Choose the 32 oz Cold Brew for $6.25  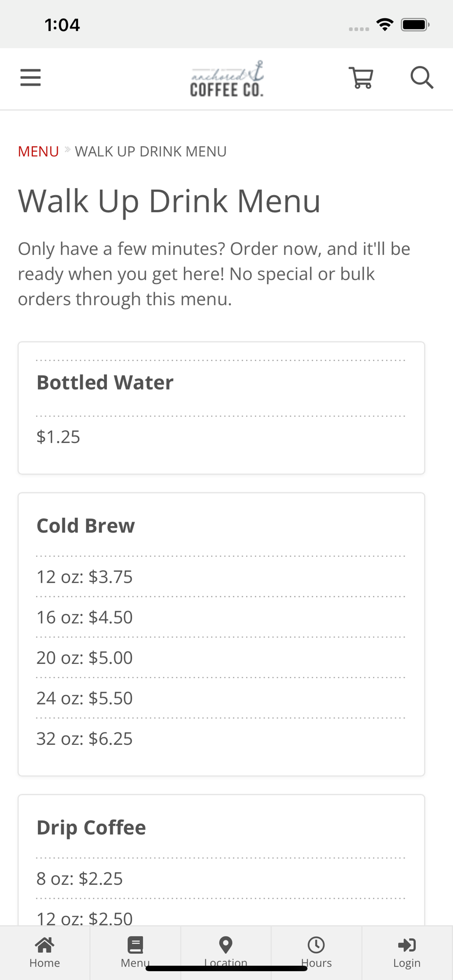84,738
